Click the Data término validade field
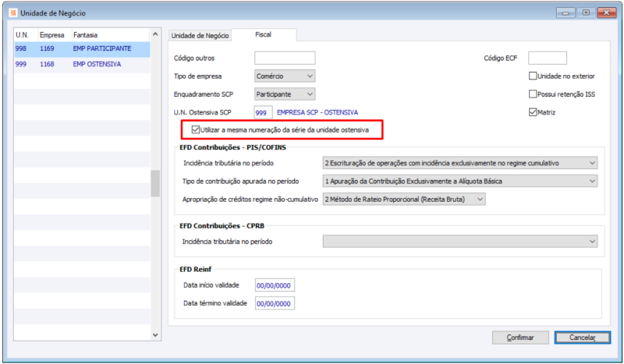624x364 pixels. click(275, 303)
